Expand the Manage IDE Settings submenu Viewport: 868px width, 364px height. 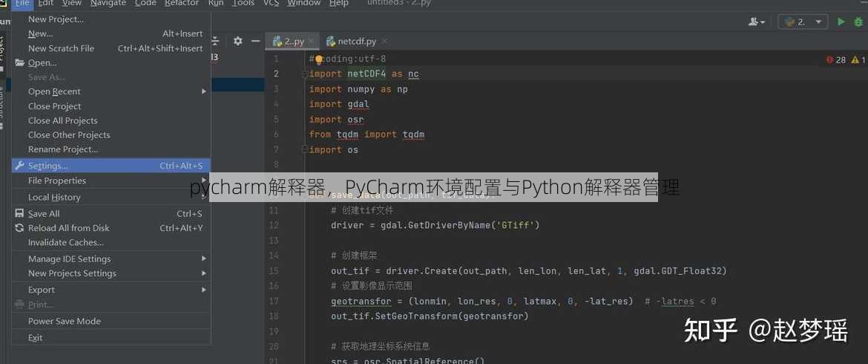coord(111,259)
